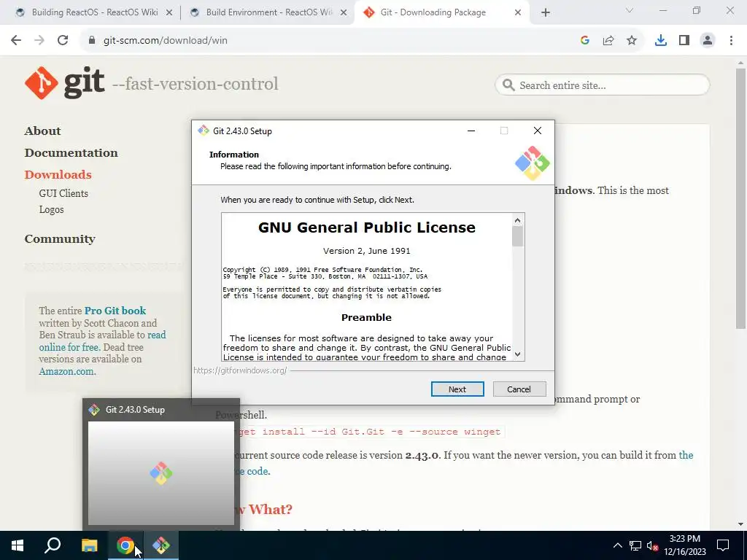Image resolution: width=747 pixels, height=560 pixels.
Task: Show hidden tray icons chevron
Action: [x=617, y=545]
